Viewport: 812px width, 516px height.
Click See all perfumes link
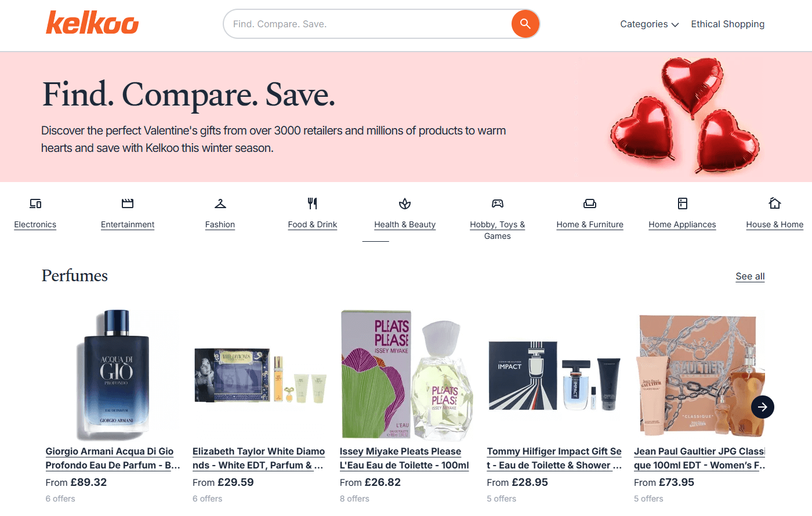(x=750, y=277)
